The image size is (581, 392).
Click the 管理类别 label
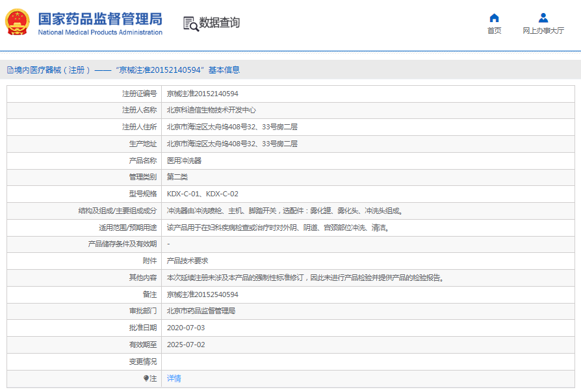tap(143, 177)
